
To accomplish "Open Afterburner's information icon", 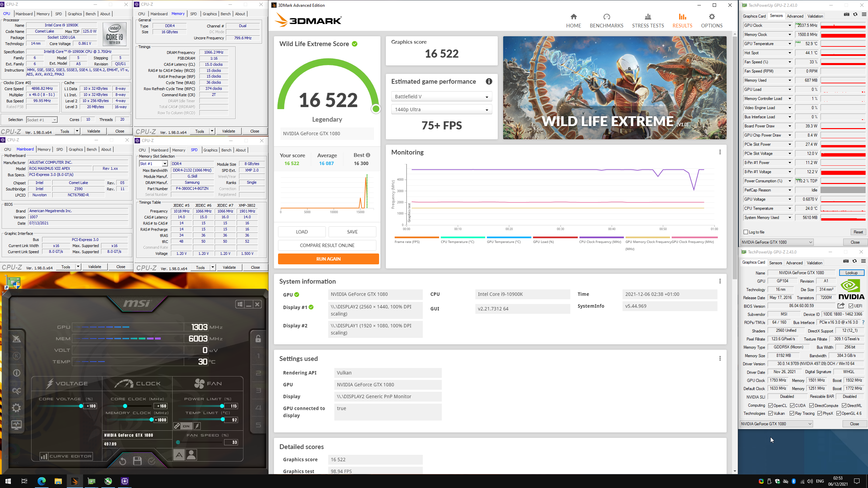I will point(16,373).
